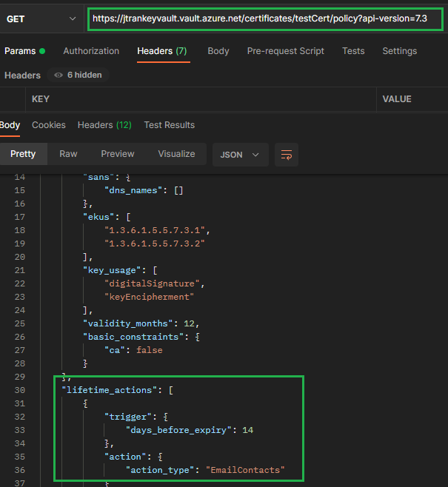Click the false value of "ca"

point(150,350)
